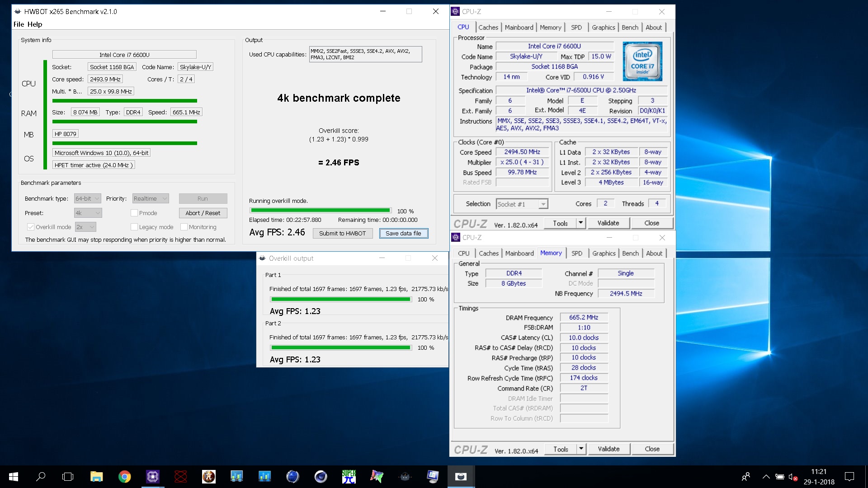The image size is (868, 488).
Task: Open second blue chart taskbar icon
Action: 264,476
